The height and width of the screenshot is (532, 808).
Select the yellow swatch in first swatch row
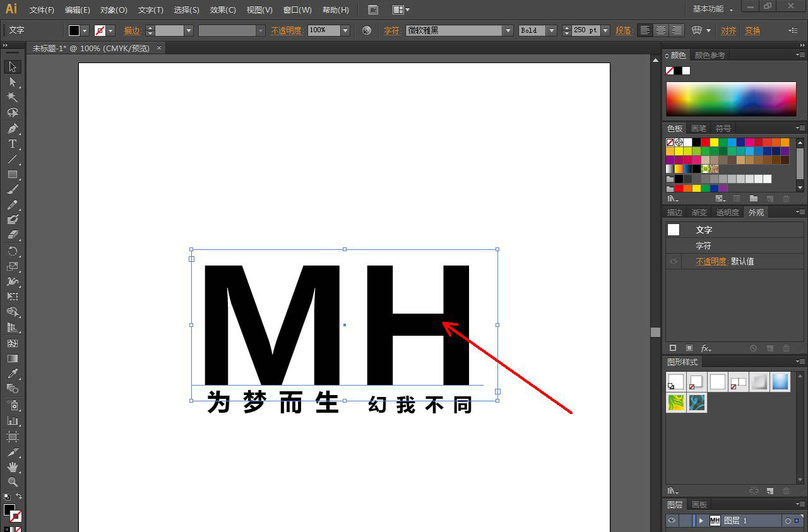pos(714,143)
